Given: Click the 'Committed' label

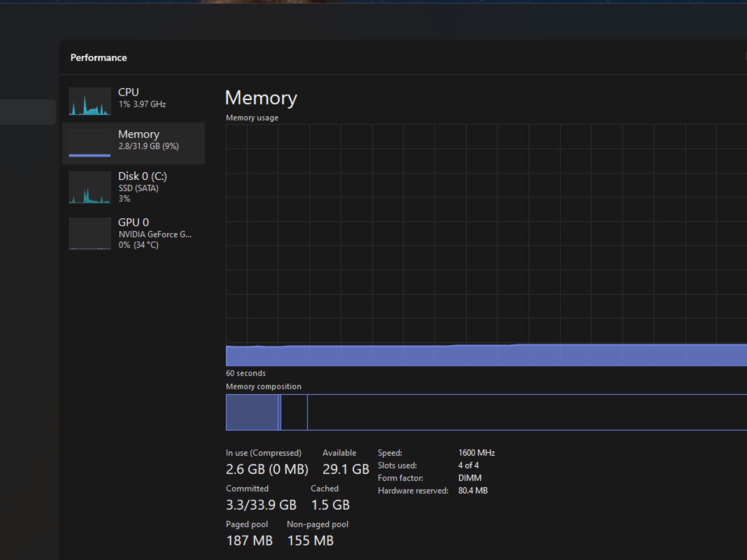Looking at the screenshot, I should pyautogui.click(x=247, y=489).
